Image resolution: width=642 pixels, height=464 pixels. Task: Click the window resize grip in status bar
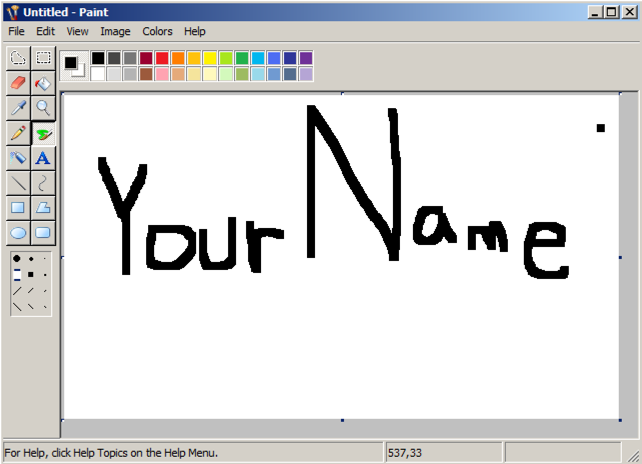point(633,455)
